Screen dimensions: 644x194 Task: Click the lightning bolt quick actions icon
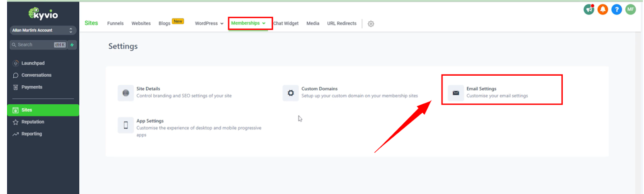(72, 45)
